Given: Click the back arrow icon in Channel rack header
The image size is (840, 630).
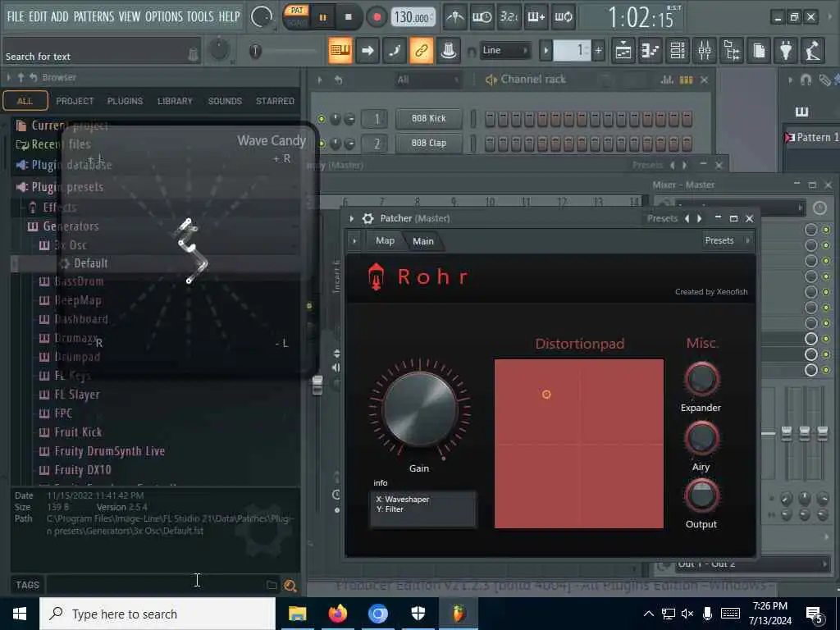Looking at the screenshot, I should point(338,80).
